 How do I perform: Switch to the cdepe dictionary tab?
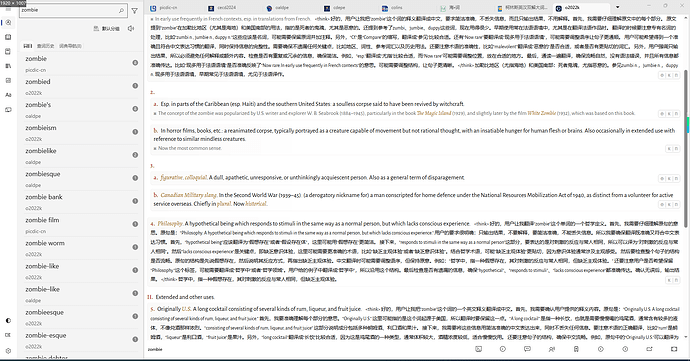tap(335, 8)
